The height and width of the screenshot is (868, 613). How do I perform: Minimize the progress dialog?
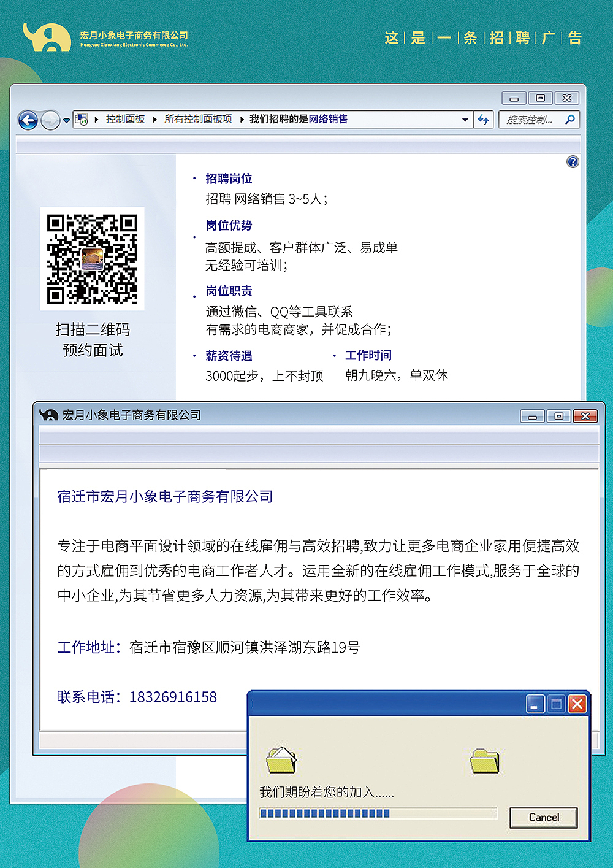coord(536,704)
